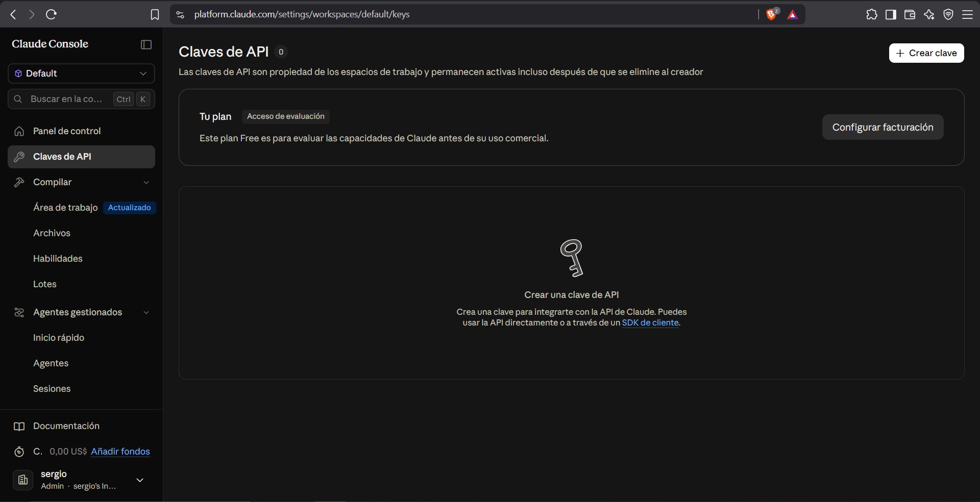Open the Brave Wallet icon
This screenshot has height=502, width=980.
click(x=910, y=14)
